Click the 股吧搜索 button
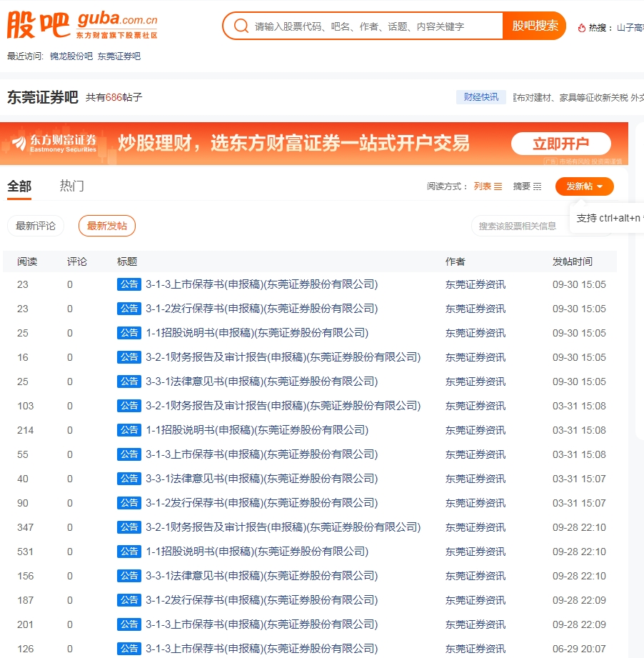644x658 pixels. (535, 26)
